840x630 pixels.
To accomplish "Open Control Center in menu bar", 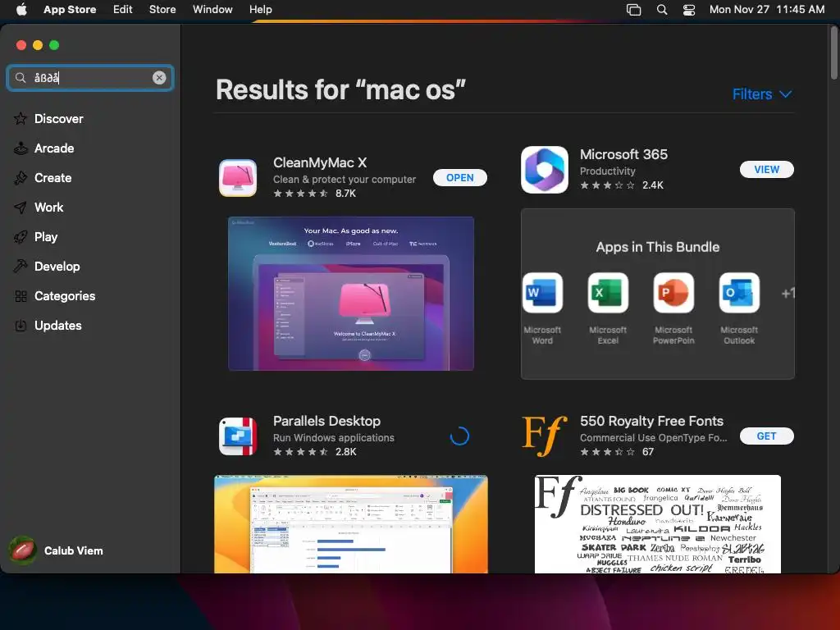I will (689, 10).
